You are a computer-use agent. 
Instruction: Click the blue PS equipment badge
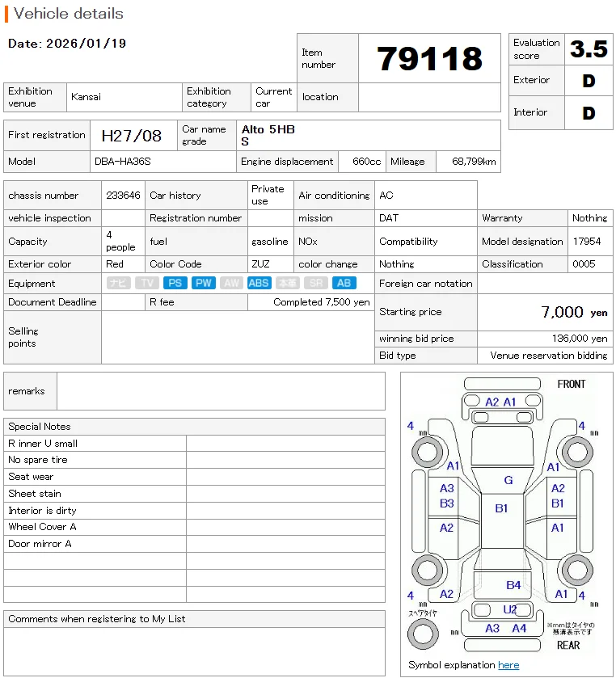pyautogui.click(x=175, y=283)
